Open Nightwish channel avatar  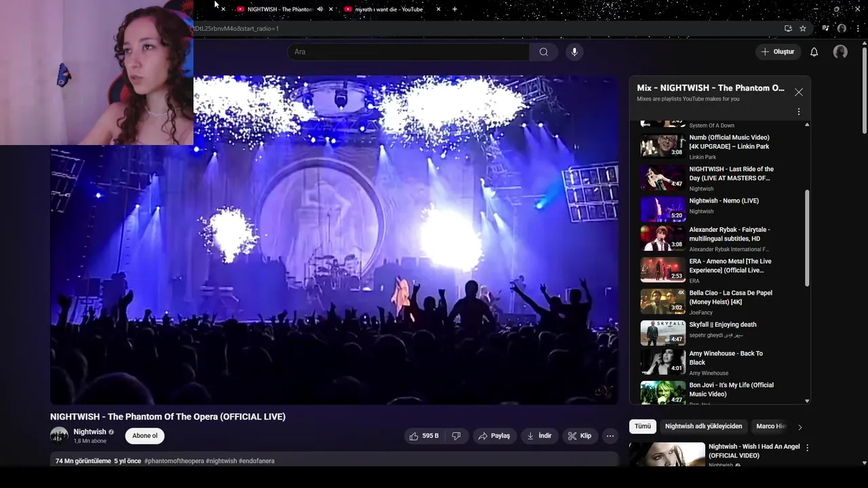pos(59,436)
